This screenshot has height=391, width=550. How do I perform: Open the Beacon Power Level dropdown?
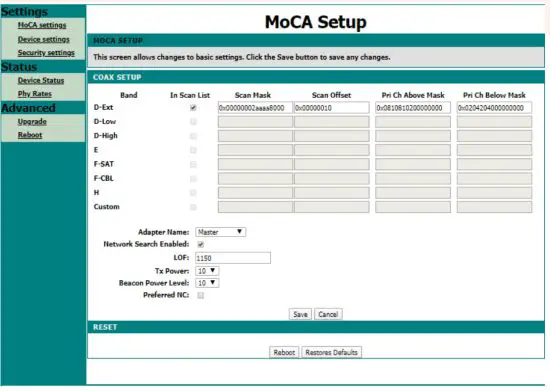(207, 283)
